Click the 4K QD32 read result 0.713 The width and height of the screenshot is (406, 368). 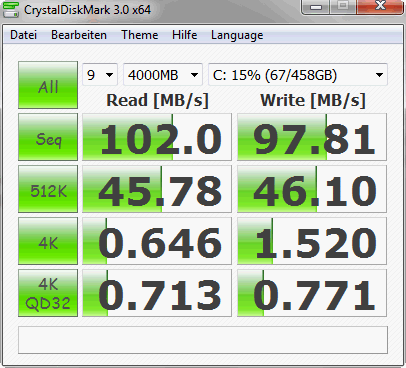(x=157, y=293)
